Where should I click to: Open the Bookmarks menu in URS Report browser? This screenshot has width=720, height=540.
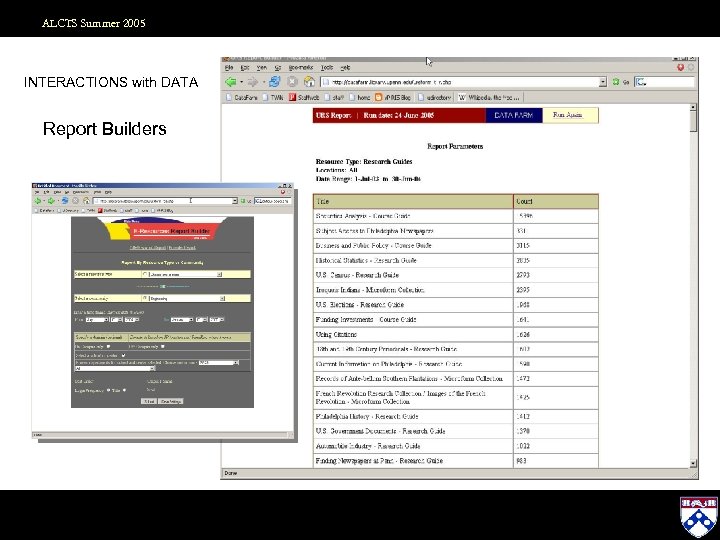coord(301,68)
